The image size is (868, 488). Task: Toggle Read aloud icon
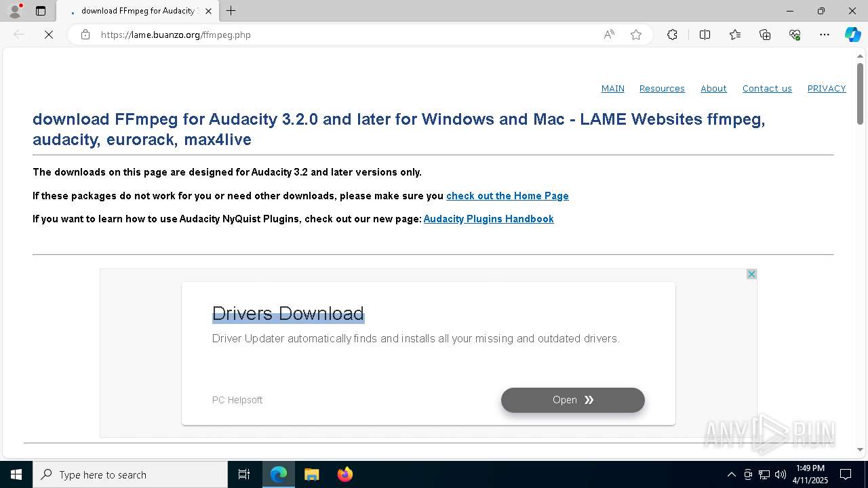click(609, 35)
